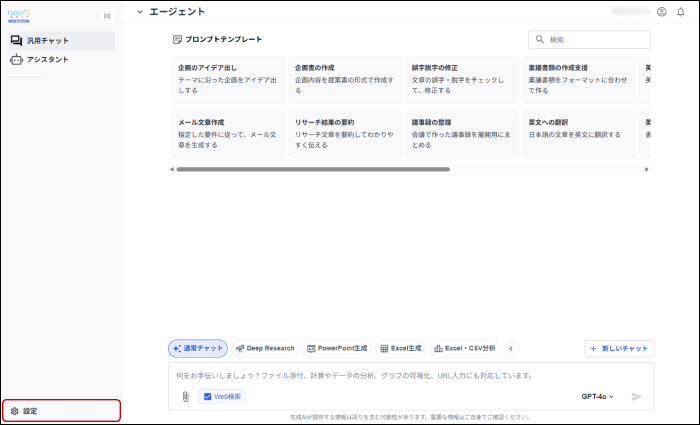Open the 誤字脱字の修正 template
The width and height of the screenshot is (700, 425).
[462, 80]
